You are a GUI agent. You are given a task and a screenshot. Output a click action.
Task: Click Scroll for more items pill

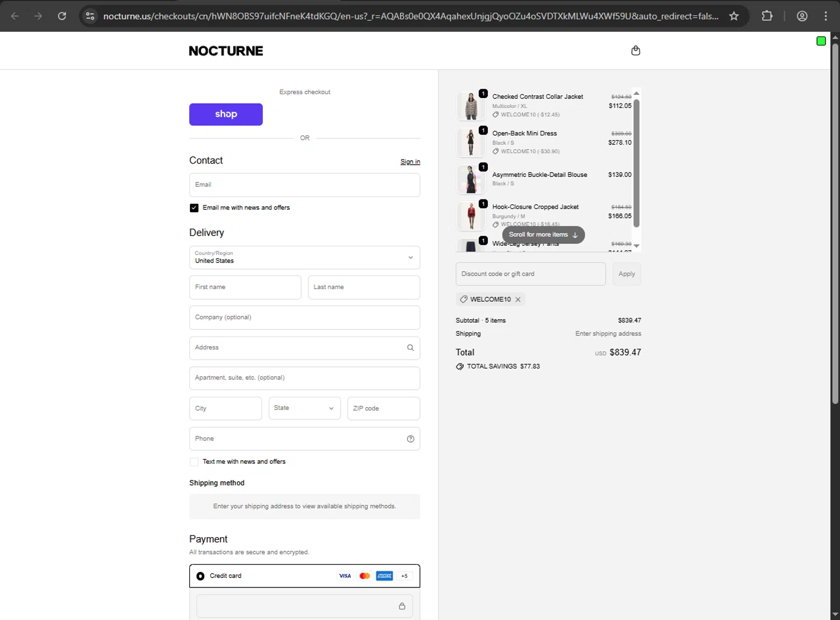[543, 235]
